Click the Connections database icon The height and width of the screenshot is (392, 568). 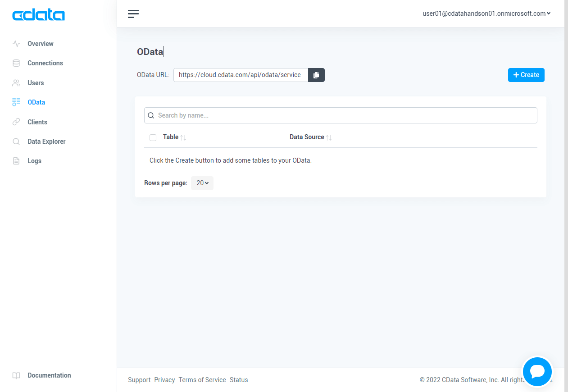(x=16, y=63)
